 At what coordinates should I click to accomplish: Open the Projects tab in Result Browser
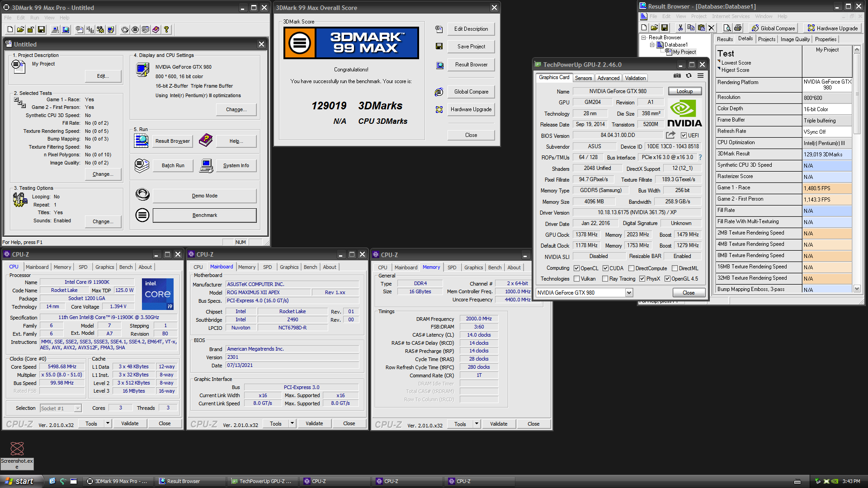point(767,39)
